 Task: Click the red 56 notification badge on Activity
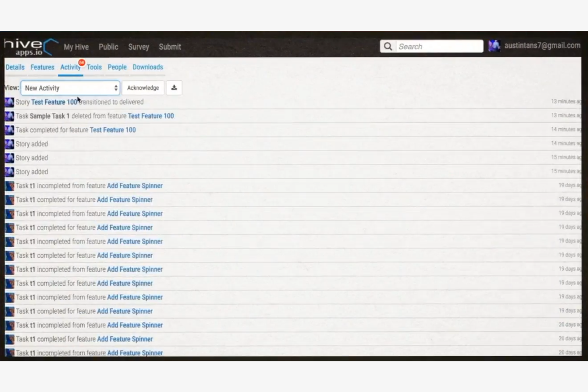pos(82,62)
